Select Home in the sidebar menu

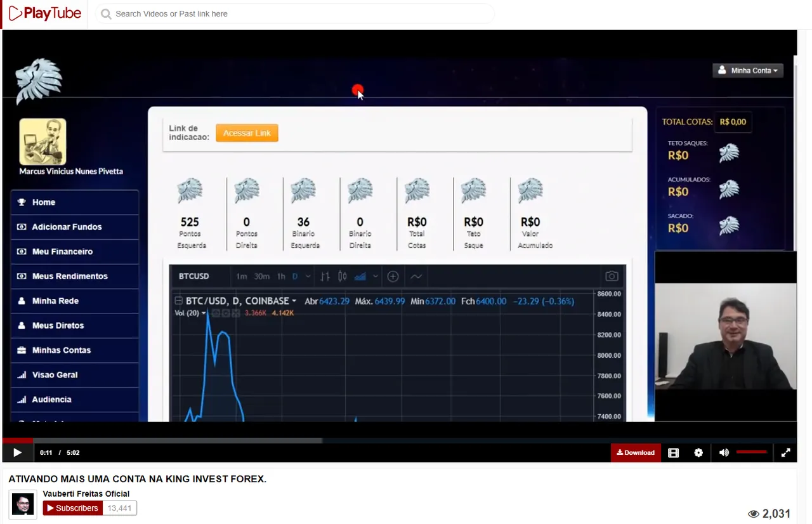click(x=75, y=202)
